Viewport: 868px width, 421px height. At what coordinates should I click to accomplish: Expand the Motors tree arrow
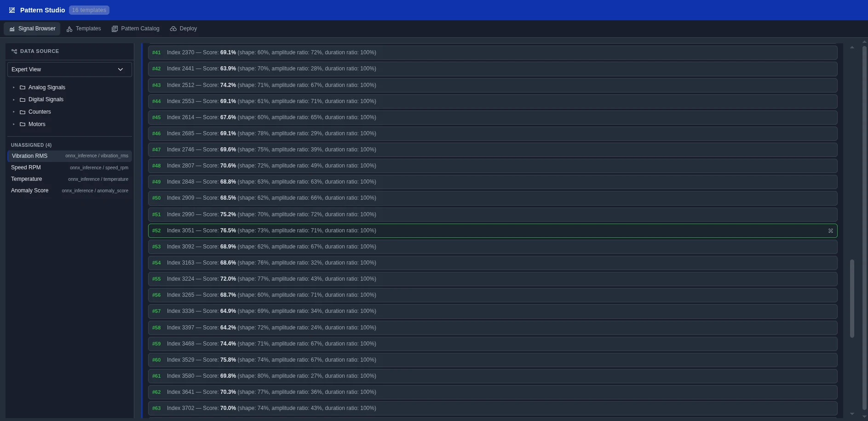[x=14, y=124]
